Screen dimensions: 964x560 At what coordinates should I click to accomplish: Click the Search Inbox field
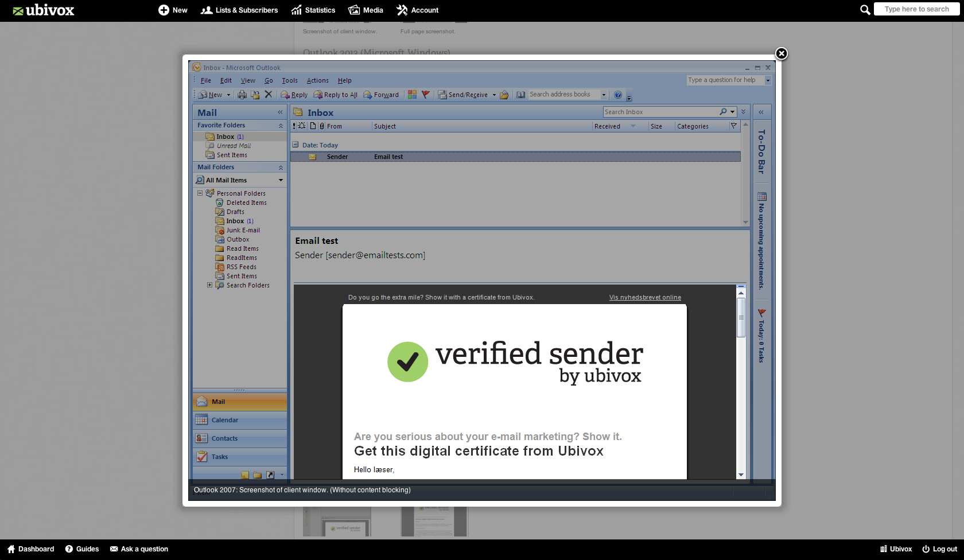point(661,112)
